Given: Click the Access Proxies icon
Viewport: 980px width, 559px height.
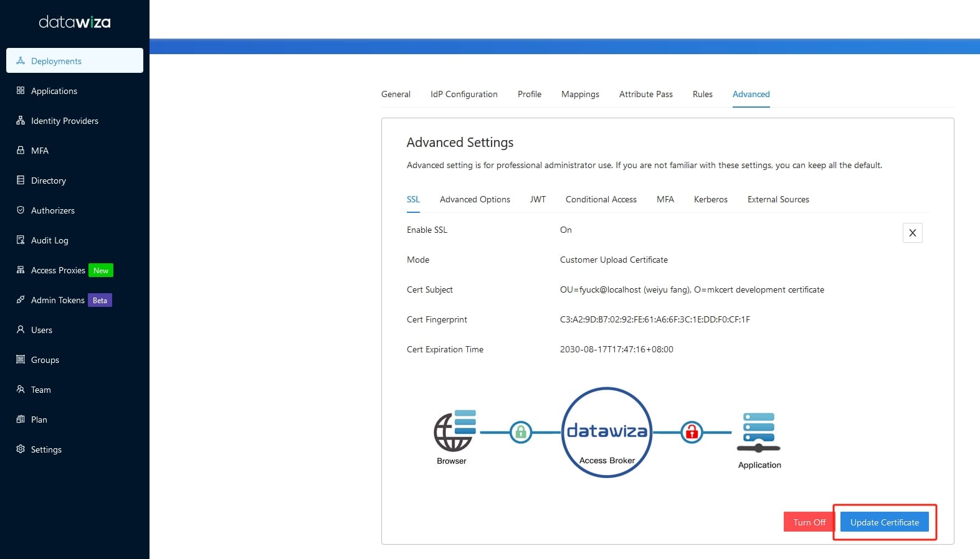Looking at the screenshot, I should coord(21,270).
